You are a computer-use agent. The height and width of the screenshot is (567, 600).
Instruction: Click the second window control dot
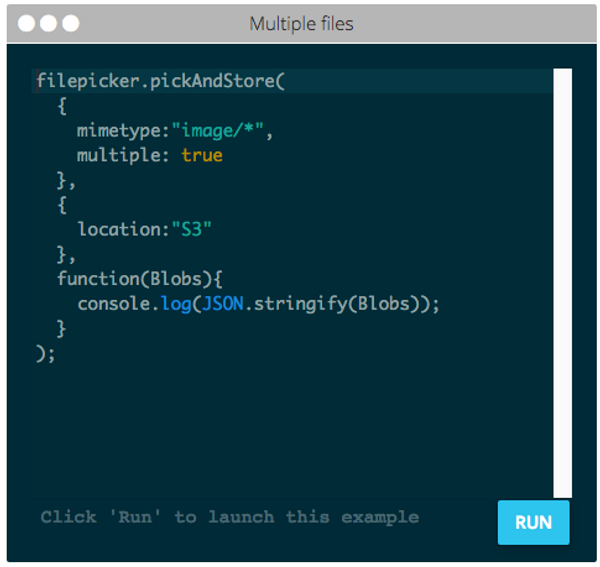49,23
